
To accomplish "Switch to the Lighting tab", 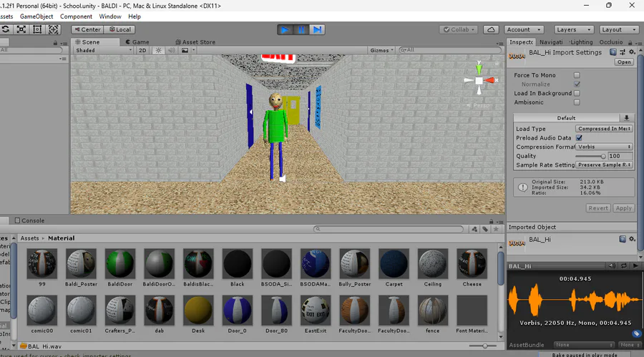I will pyautogui.click(x=581, y=42).
